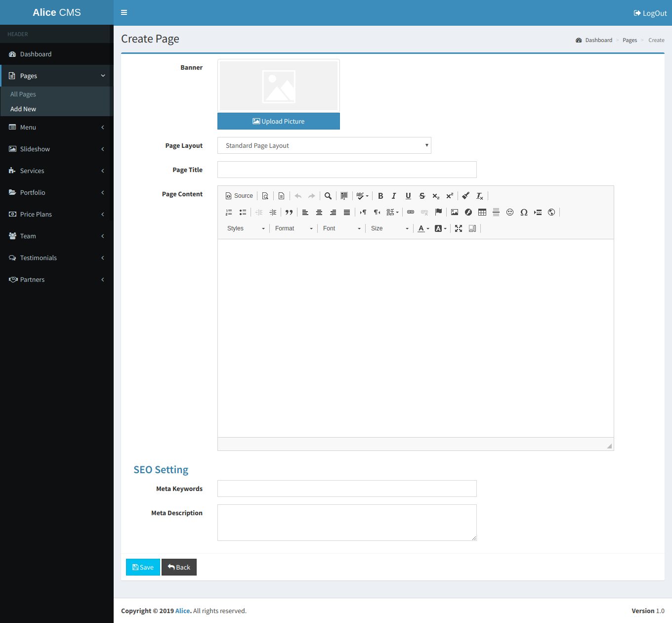Open the background color picker
672x623 pixels.
tap(440, 228)
